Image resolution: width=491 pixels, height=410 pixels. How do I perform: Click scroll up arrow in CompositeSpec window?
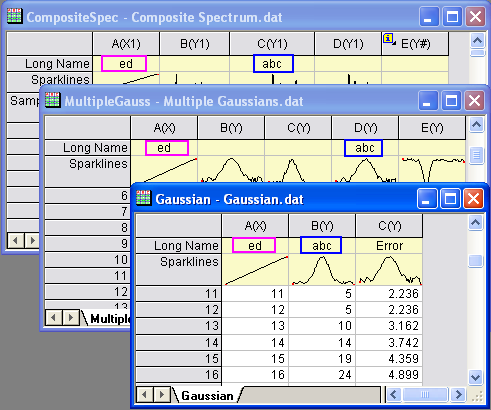coord(477,41)
